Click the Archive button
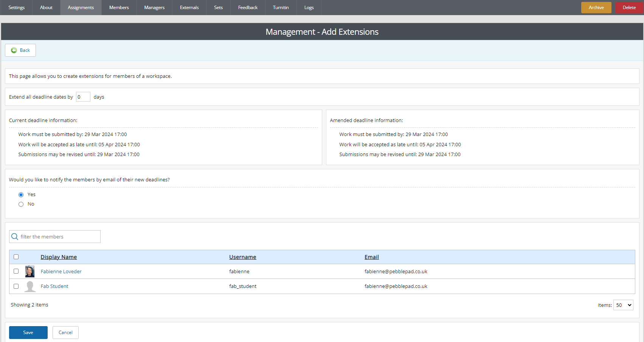 (596, 7)
